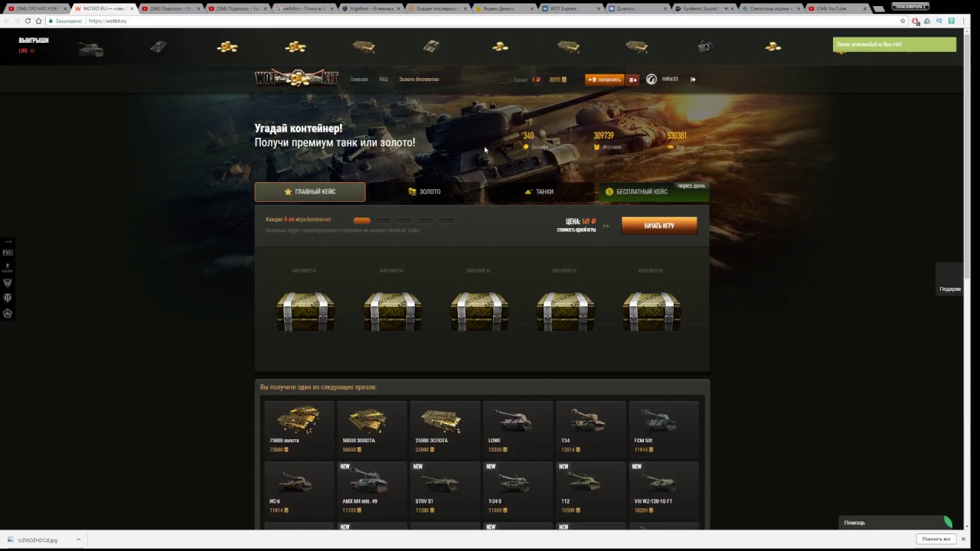Select the 25000 золота prize card
980x551 pixels.
point(445,429)
